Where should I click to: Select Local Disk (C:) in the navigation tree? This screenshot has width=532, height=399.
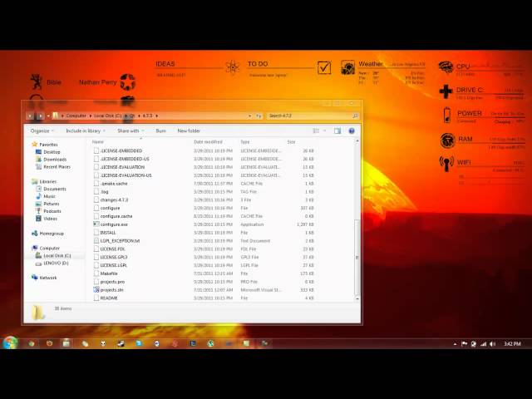click(57, 256)
